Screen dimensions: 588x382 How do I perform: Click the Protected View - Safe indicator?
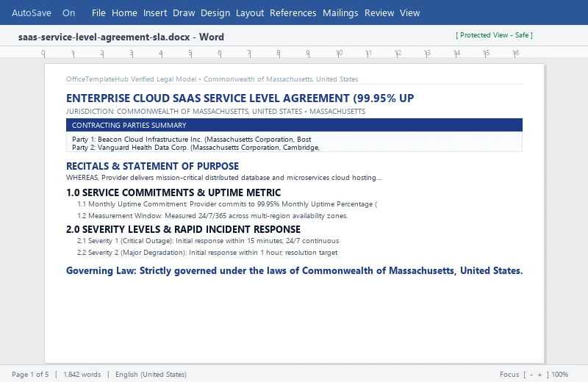coord(494,35)
